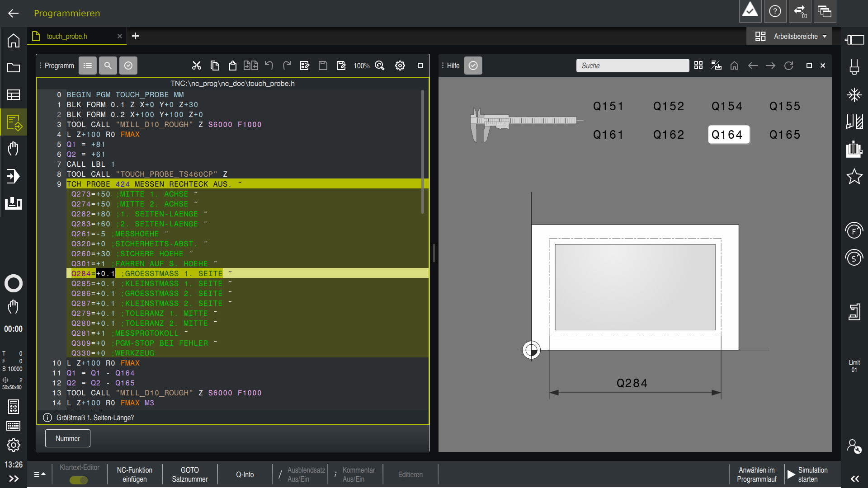This screenshot has width=868, height=488.
Task: Open the Home screen icon
Action: tap(14, 41)
